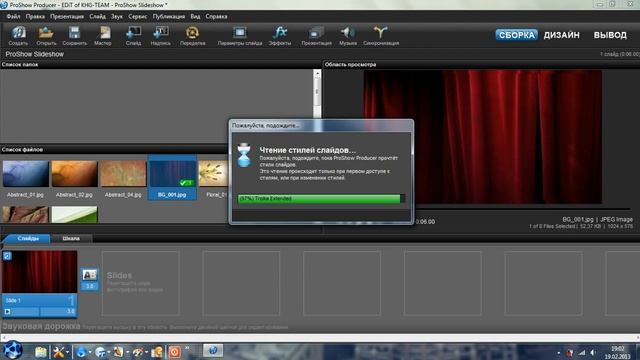
Task: Open the Справка menu
Action: [x=216, y=17]
